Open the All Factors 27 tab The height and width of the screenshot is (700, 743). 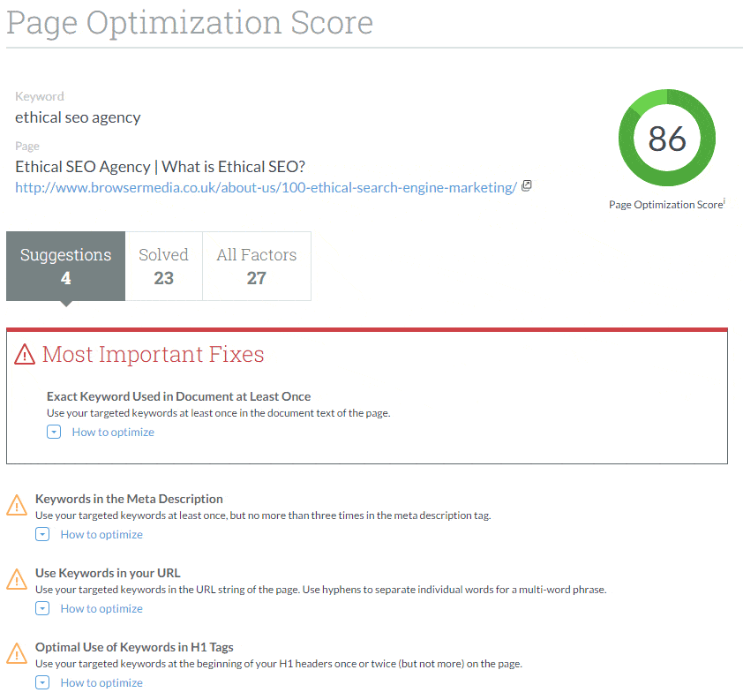pos(257,266)
